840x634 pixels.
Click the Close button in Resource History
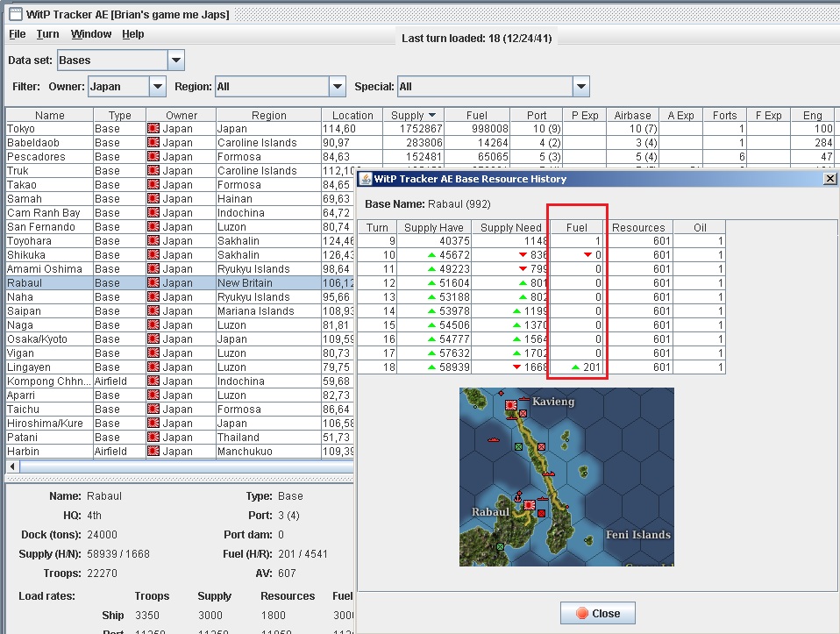point(598,613)
